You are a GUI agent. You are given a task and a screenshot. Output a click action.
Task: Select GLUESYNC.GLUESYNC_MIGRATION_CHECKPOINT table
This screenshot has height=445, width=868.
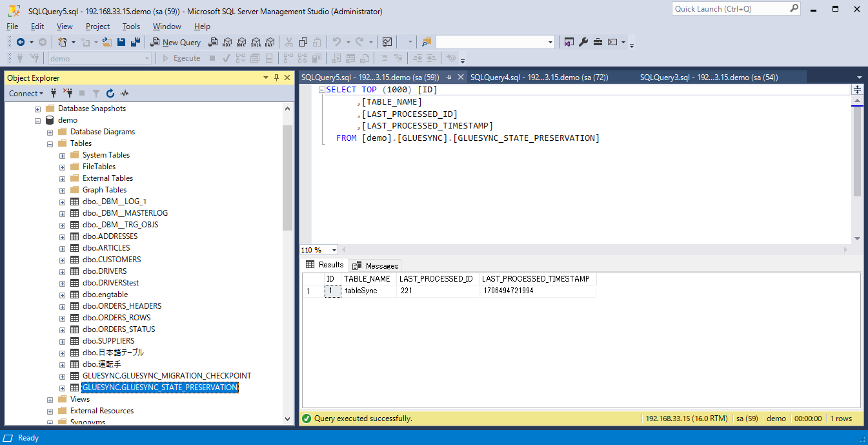coord(167,376)
